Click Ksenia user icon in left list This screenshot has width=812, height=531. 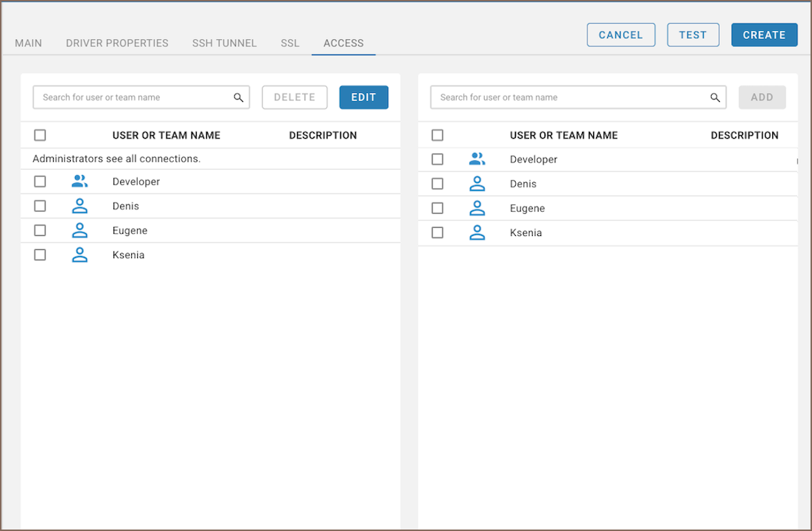click(x=80, y=255)
